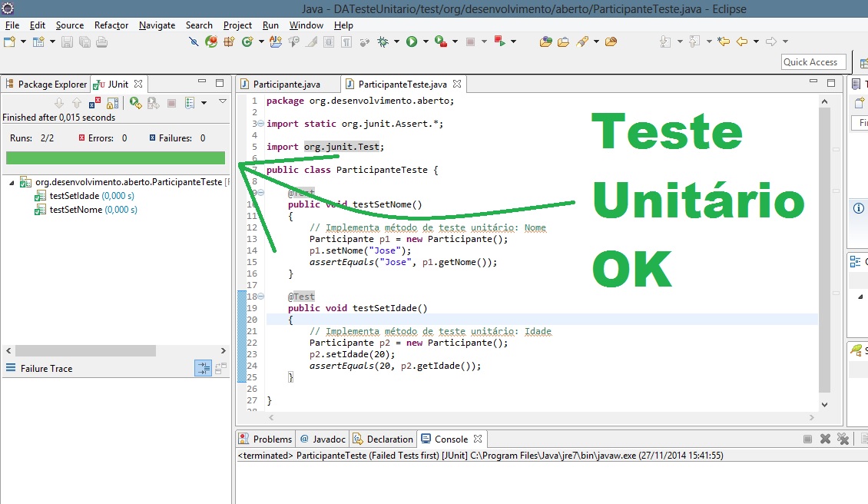Click the Debug bug icon in toolbar
This screenshot has height=504, width=868.
click(x=383, y=41)
